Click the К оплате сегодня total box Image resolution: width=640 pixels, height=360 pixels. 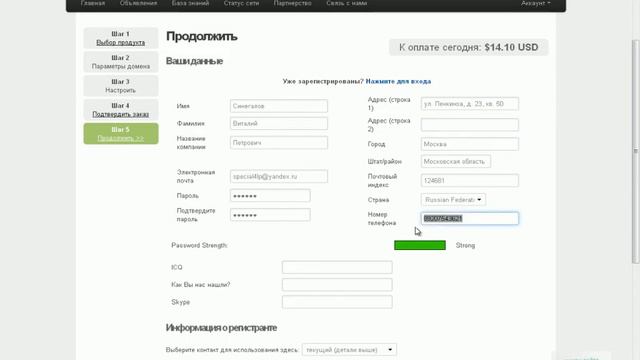[469, 47]
